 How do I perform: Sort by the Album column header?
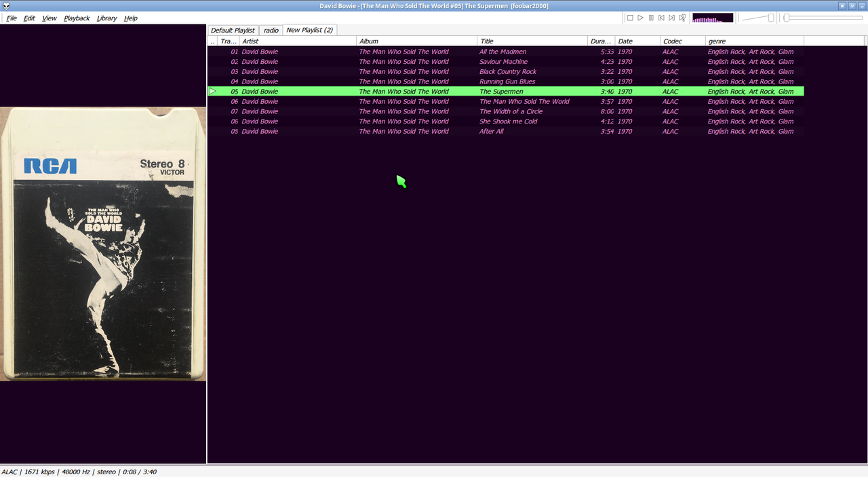[416, 41]
